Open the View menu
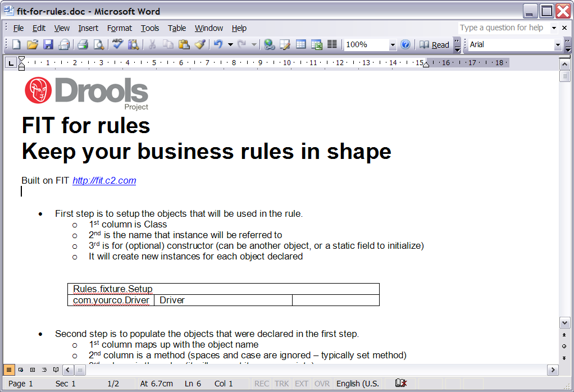This screenshot has width=574, height=392. [62, 28]
